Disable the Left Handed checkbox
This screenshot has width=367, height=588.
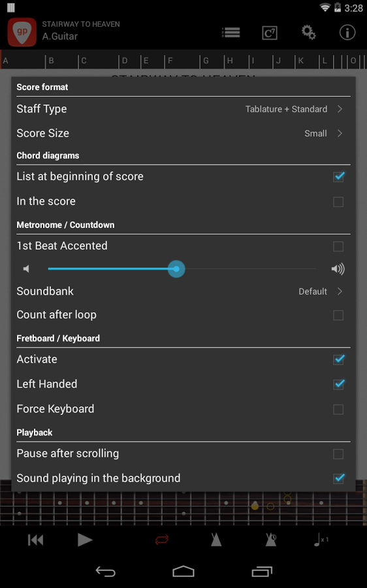pos(338,384)
